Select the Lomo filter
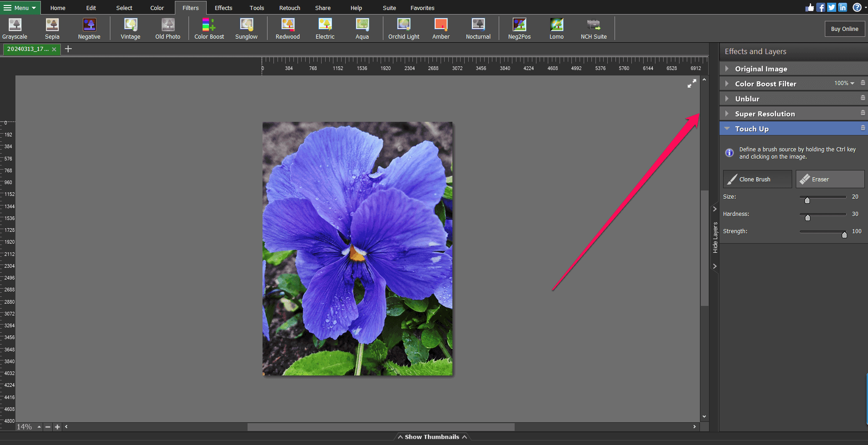This screenshot has height=445, width=868. point(556,28)
